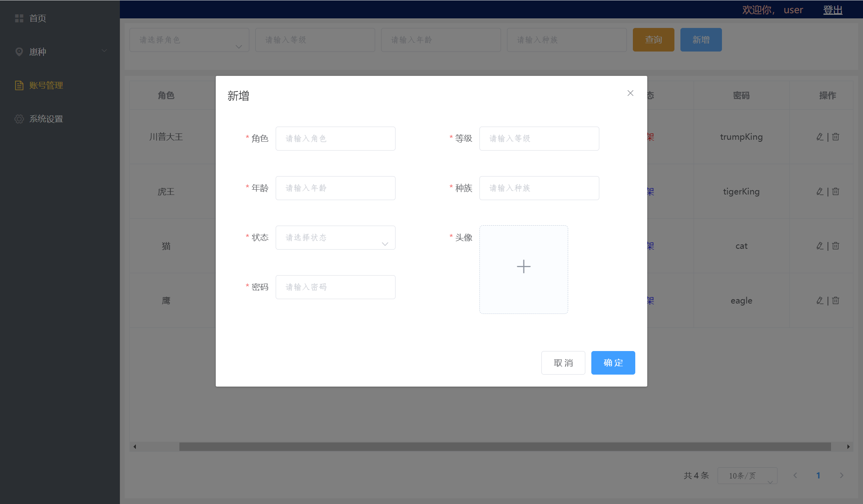The width and height of the screenshot is (863, 504).
Task: Click delete trash icon in tigerKing row
Action: click(835, 192)
